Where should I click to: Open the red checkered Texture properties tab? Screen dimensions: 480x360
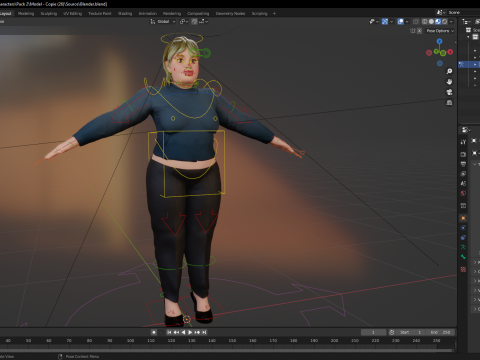(463, 269)
